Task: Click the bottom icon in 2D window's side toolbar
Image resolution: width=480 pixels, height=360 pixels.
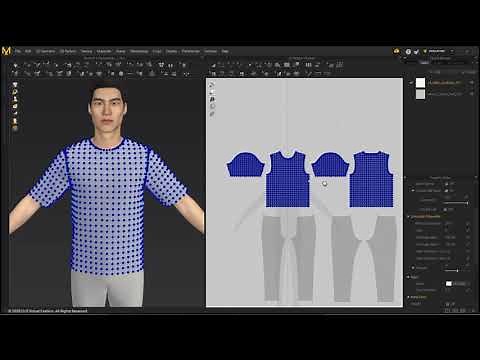Action: click(212, 114)
